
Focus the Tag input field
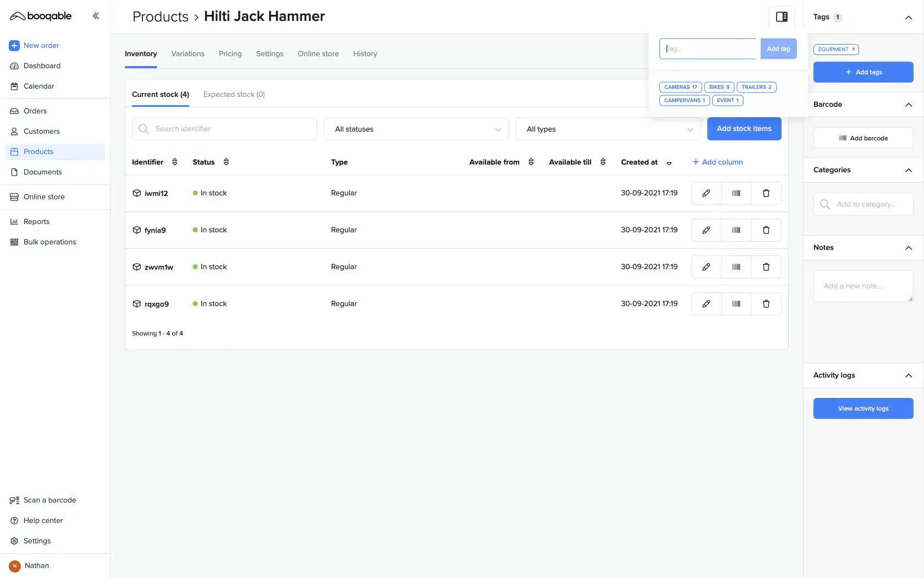[708, 49]
